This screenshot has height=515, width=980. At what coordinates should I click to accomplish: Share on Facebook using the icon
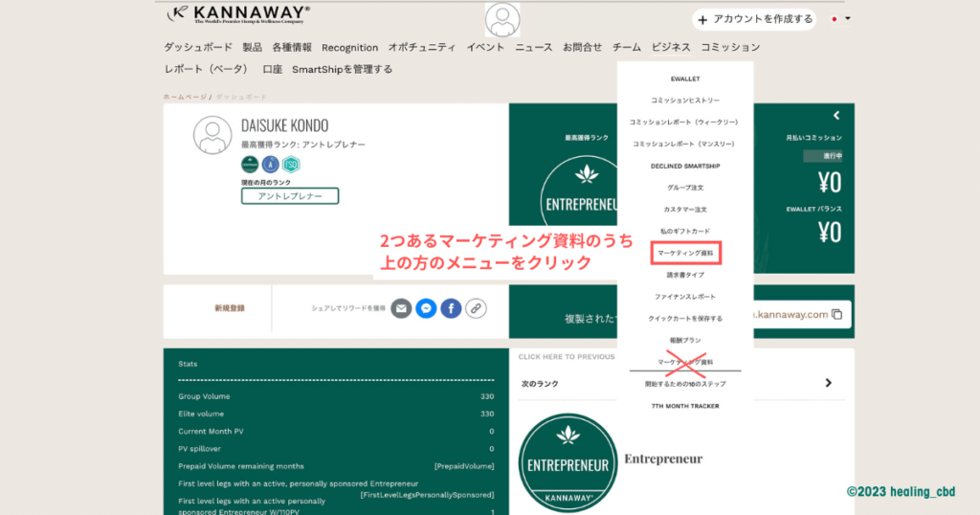451,308
